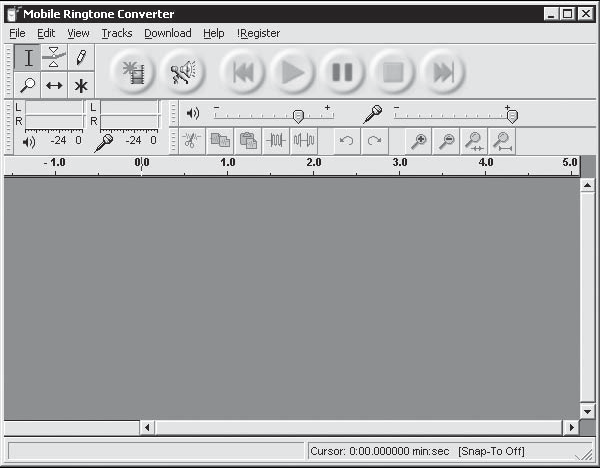Select the Envelope tool
The image size is (600, 468).
54,58
